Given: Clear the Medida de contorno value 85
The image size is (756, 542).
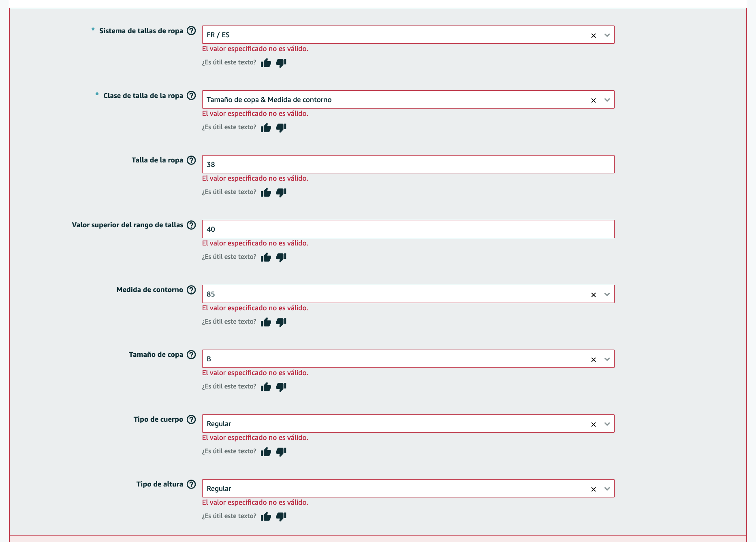Looking at the screenshot, I should click(594, 295).
